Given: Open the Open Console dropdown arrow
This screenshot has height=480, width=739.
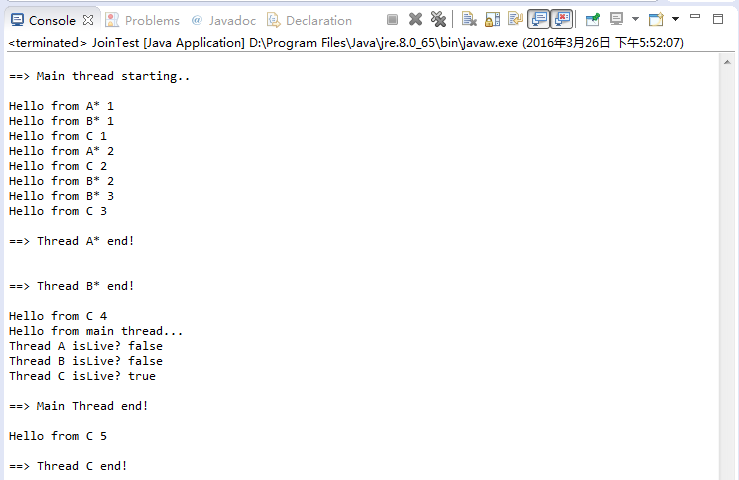Looking at the screenshot, I should click(x=675, y=19).
